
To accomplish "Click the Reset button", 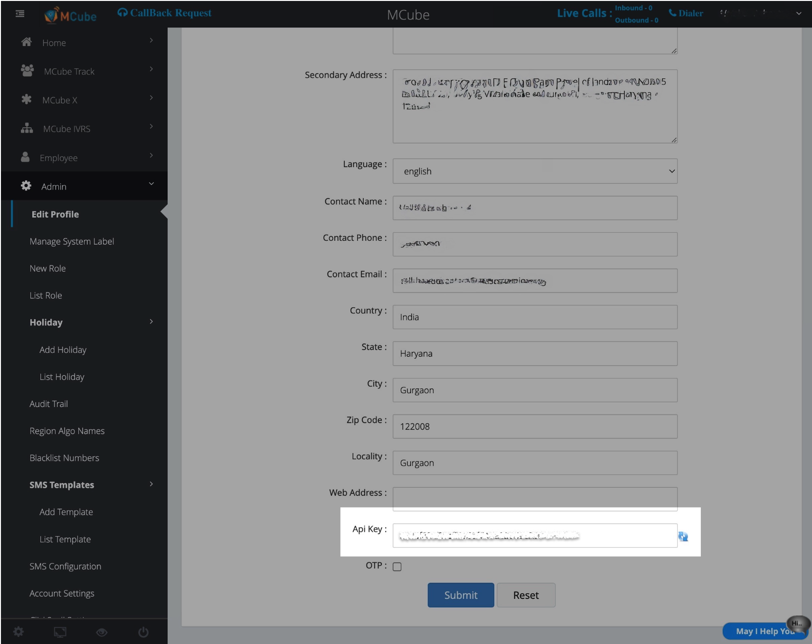I will [x=526, y=595].
